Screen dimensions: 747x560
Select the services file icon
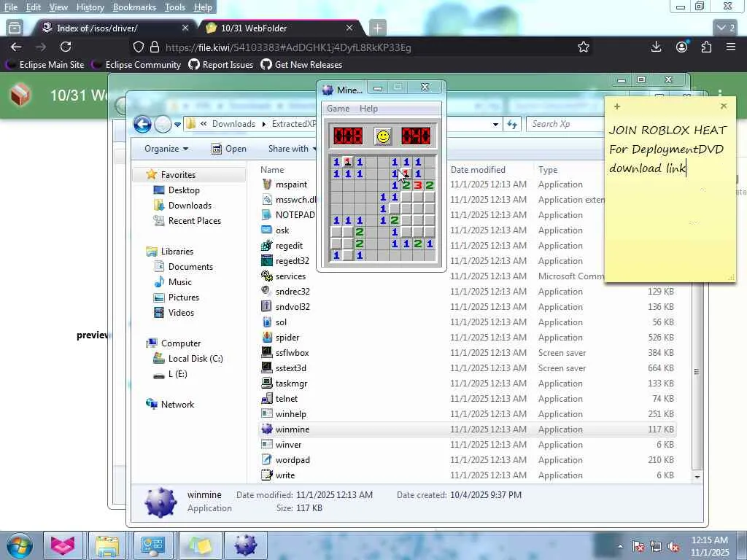tap(267, 276)
